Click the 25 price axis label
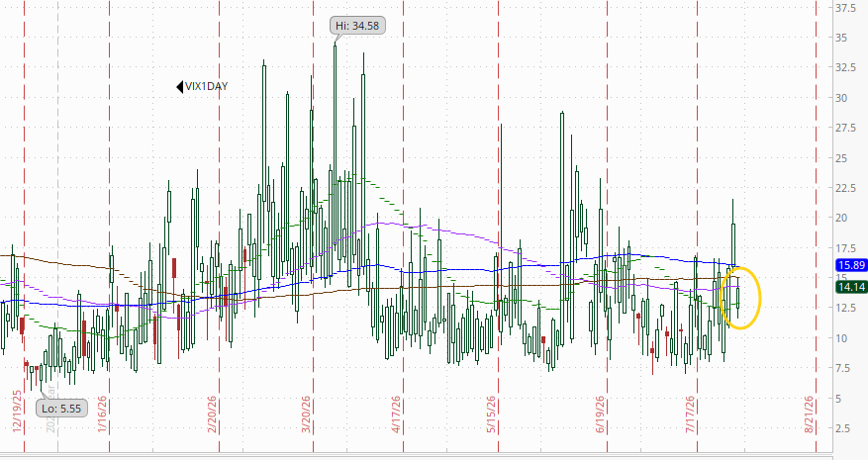868x460 pixels. click(x=841, y=158)
